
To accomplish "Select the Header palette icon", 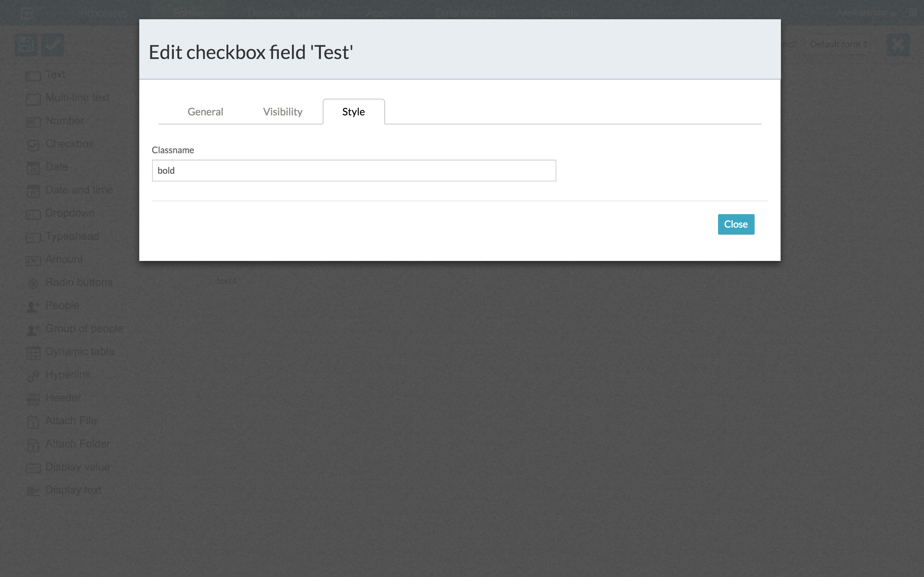I will [x=33, y=399].
